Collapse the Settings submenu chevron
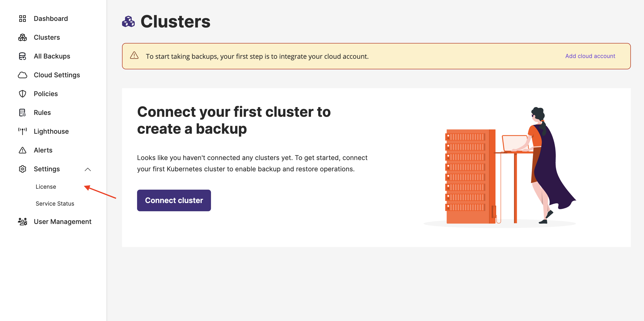The height and width of the screenshot is (321, 644). click(88, 169)
